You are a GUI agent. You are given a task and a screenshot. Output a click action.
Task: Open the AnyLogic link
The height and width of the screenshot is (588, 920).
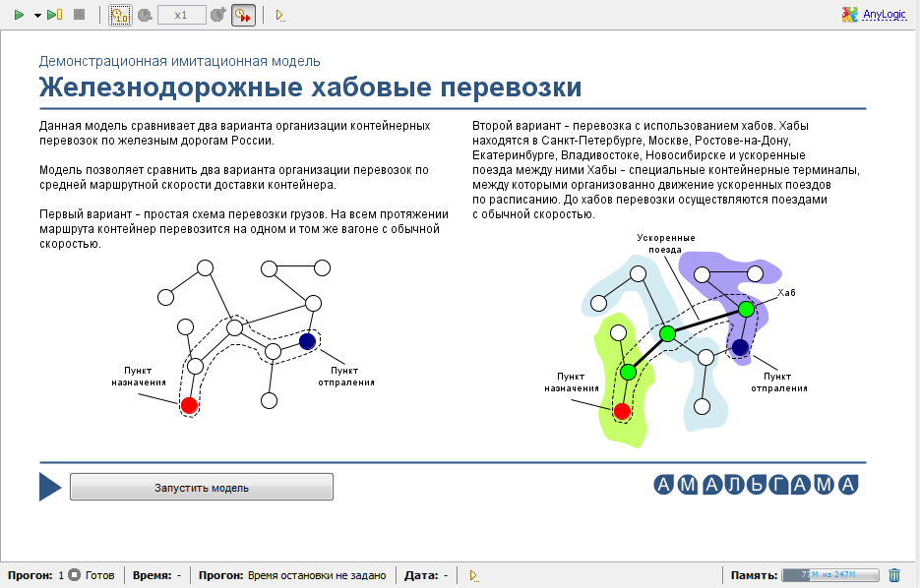coord(885,15)
